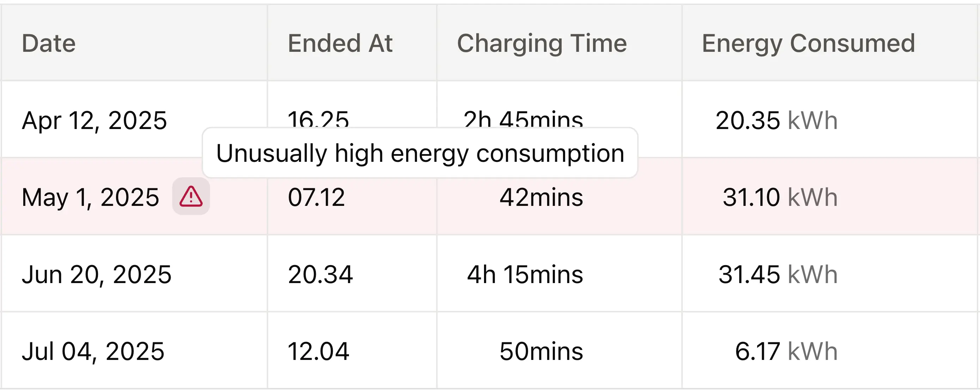Screen dimensions: 980x392
Task: Select the 31.10 kWh energy value
Action: pyautogui.click(x=780, y=197)
